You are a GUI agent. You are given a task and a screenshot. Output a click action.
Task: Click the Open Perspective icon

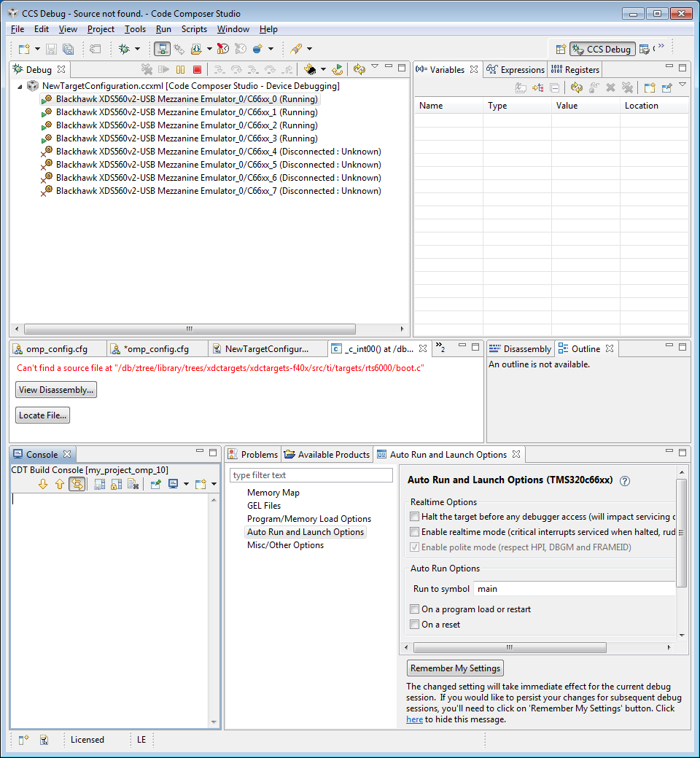coord(561,49)
